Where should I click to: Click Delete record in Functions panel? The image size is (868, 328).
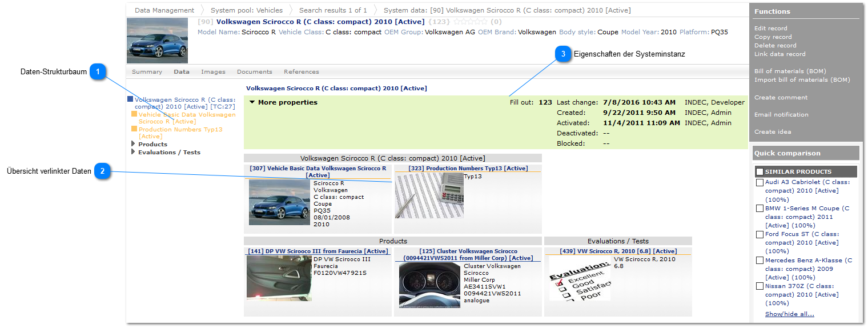tap(775, 45)
